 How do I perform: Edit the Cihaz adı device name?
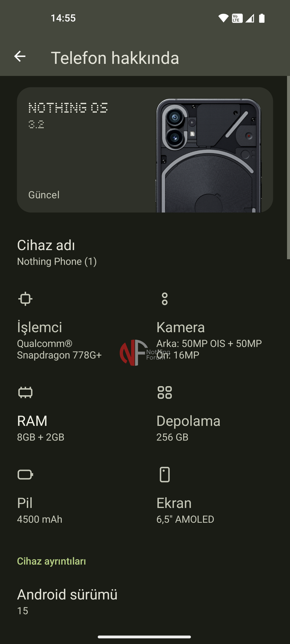(x=57, y=253)
